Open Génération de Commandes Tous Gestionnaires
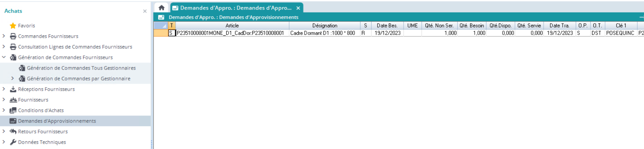Viewport: 644px width, 149px height. (81, 68)
